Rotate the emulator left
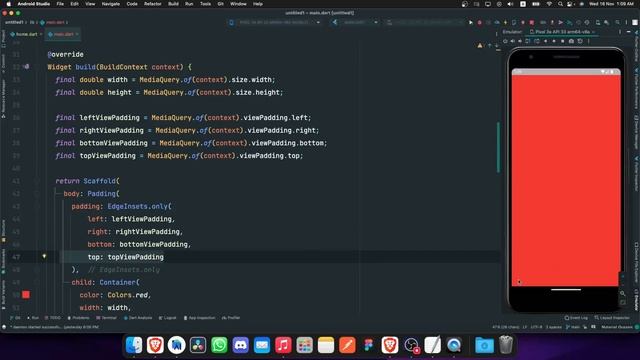Screen dimensions: 640x360 (x=528, y=41)
